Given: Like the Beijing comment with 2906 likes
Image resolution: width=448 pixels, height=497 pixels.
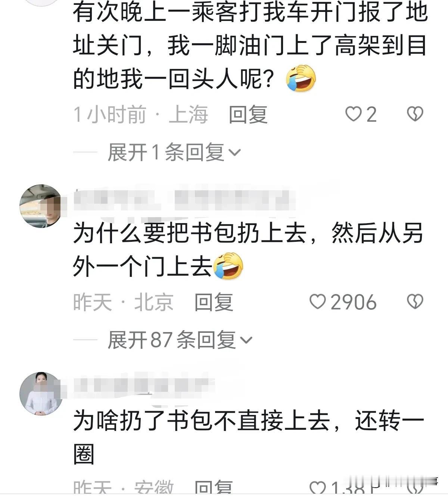Looking at the screenshot, I should pyautogui.click(x=318, y=301).
